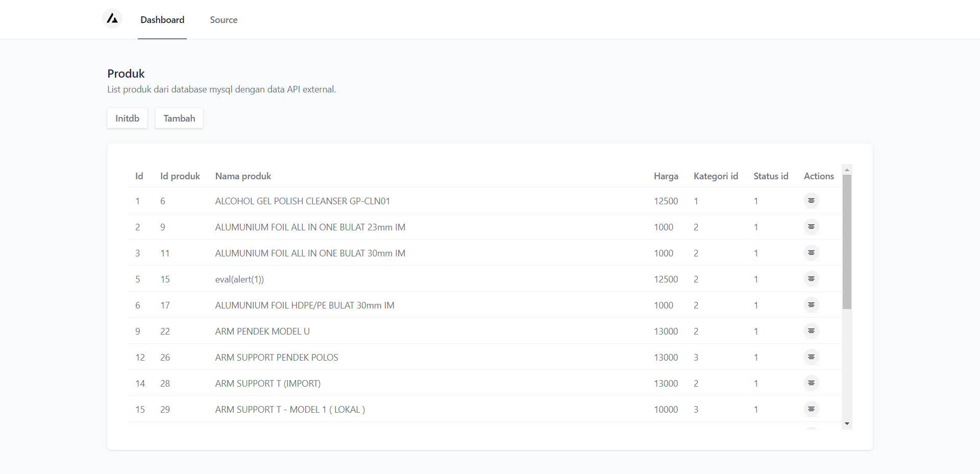Viewport: 980px width, 474px height.
Task: Open actions icon for eval(alert(1)) row
Action: point(812,279)
